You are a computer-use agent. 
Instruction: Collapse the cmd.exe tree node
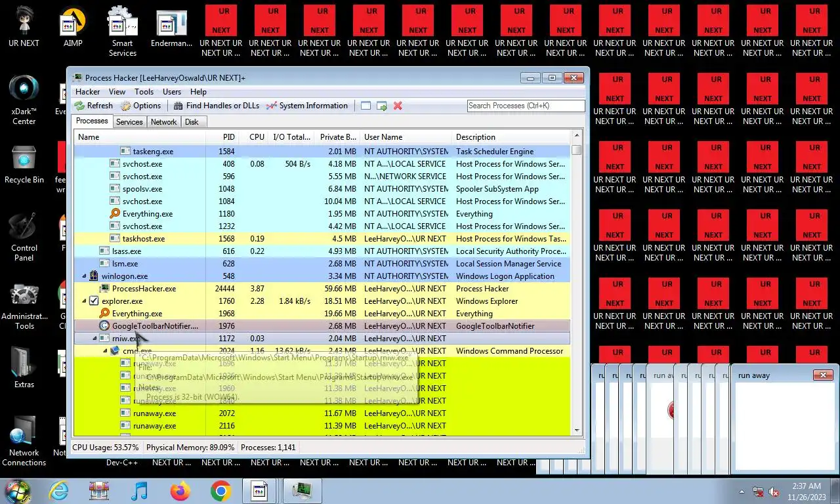pos(105,351)
